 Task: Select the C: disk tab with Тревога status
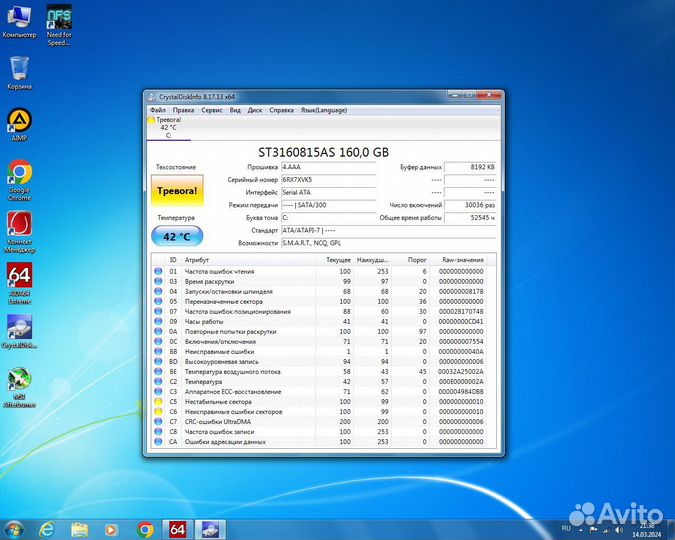coord(167,126)
